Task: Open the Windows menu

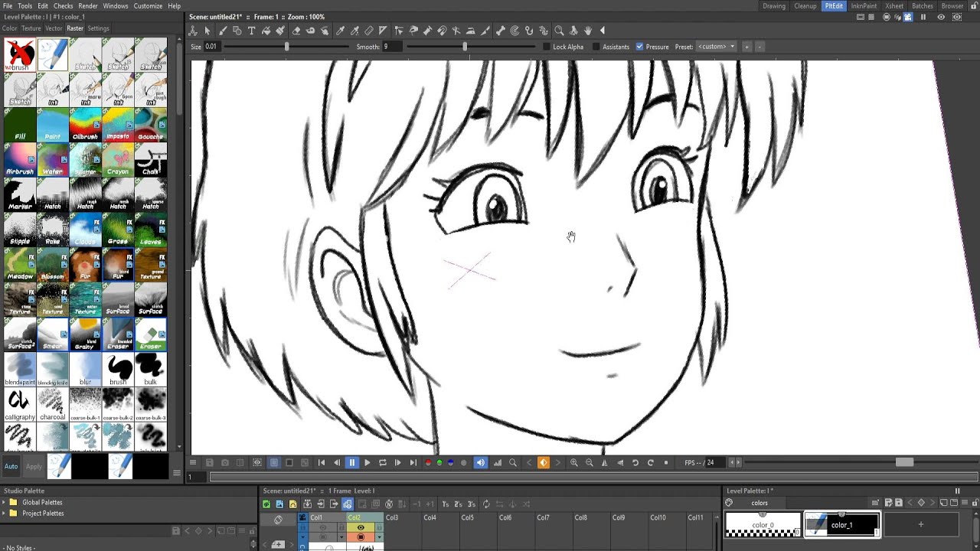Action: click(x=116, y=5)
